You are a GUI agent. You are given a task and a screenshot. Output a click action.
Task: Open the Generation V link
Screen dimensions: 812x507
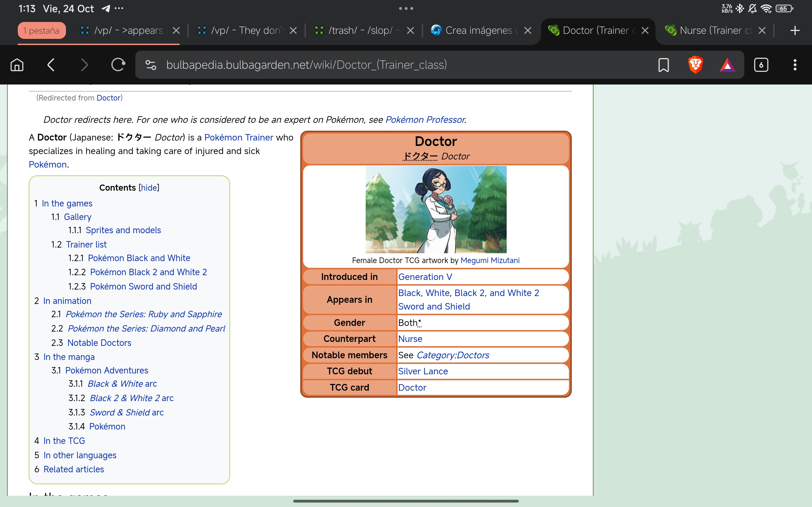[425, 277]
